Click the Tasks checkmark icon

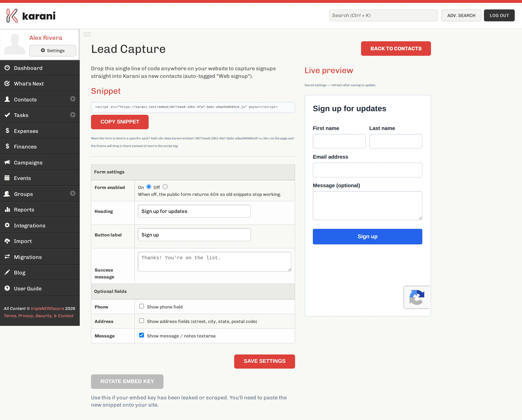pyautogui.click(x=7, y=115)
